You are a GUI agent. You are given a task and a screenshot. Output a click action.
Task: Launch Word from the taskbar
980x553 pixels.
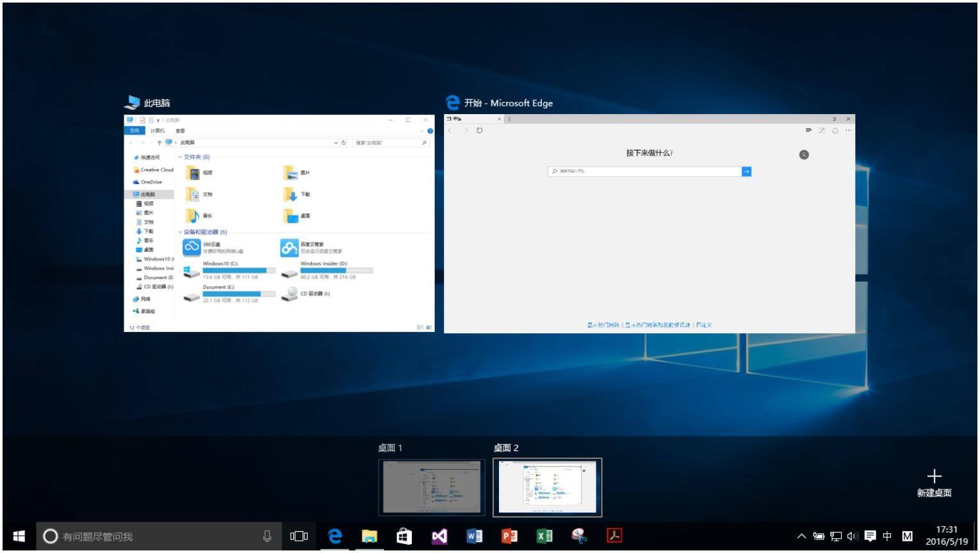[475, 536]
